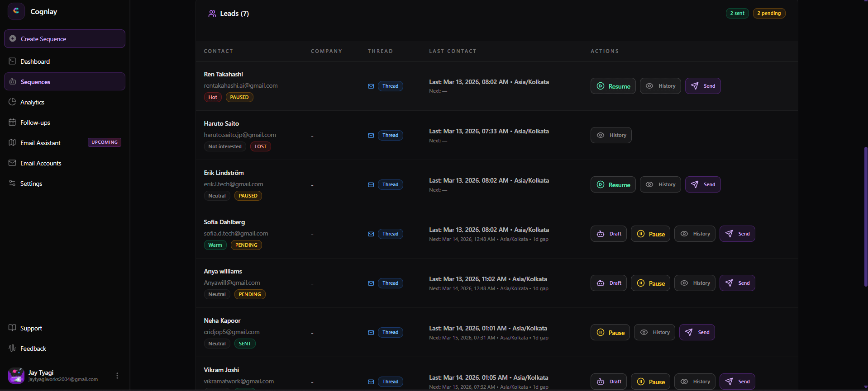Click the page vertical scrollbar

click(x=865, y=217)
